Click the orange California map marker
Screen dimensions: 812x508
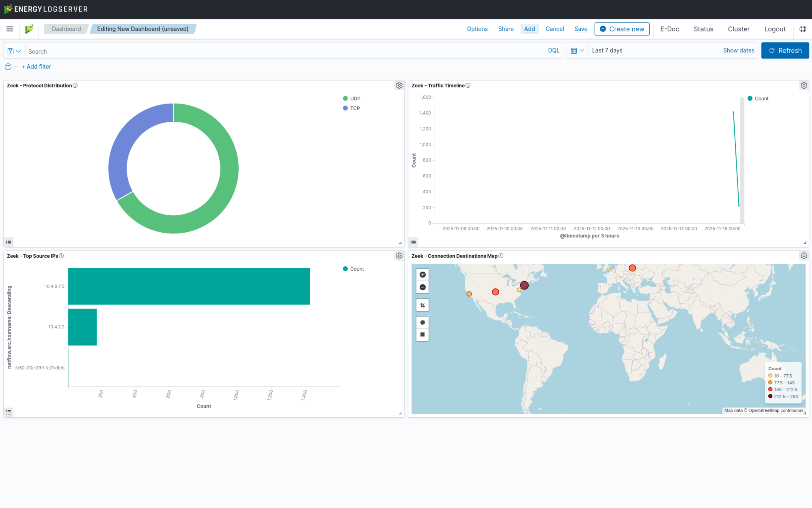pos(469,294)
